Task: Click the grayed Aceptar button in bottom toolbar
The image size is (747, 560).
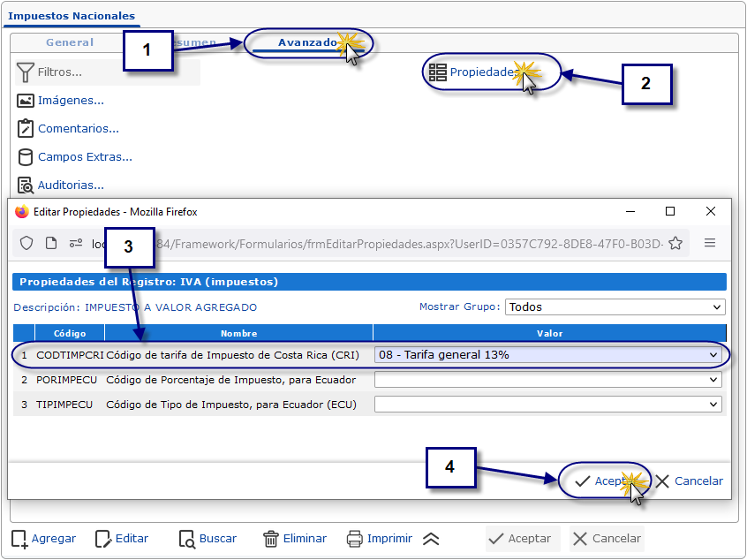Action: click(x=523, y=539)
